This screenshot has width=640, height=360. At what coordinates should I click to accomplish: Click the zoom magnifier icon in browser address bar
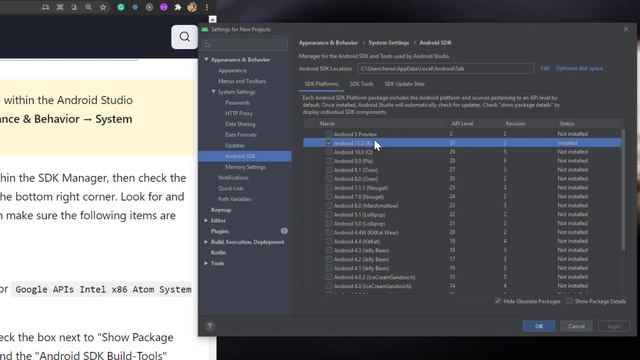point(89,7)
